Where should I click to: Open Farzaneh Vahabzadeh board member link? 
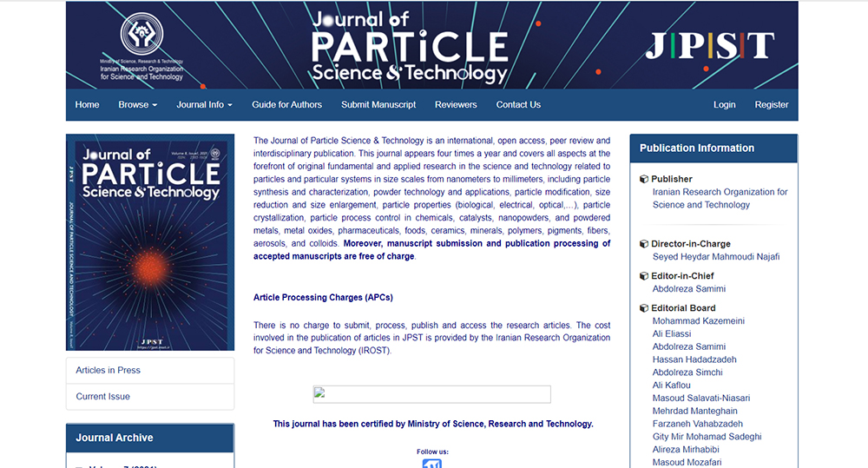pyautogui.click(x=698, y=424)
